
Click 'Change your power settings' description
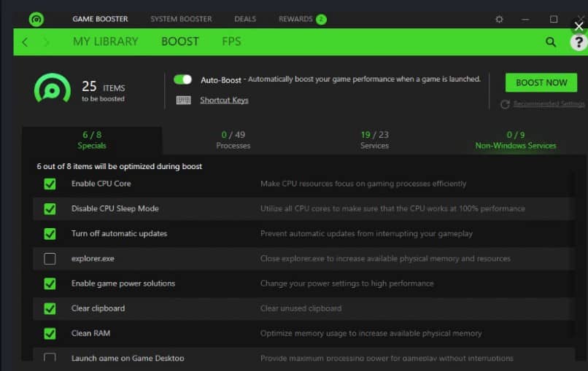347,284
